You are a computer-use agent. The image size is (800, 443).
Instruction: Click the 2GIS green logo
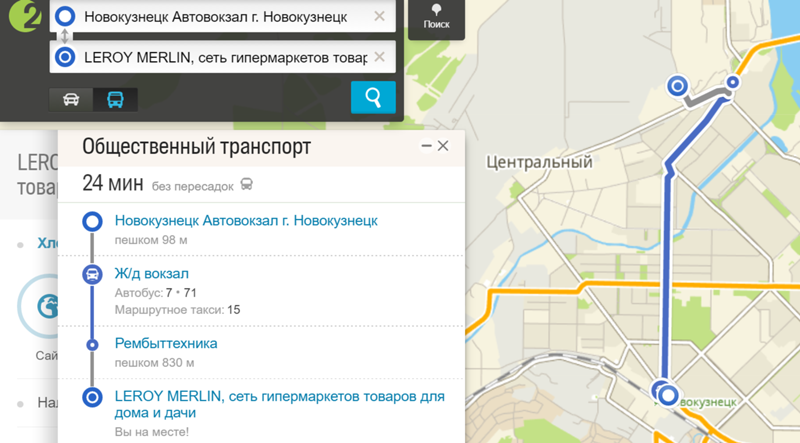(x=24, y=15)
